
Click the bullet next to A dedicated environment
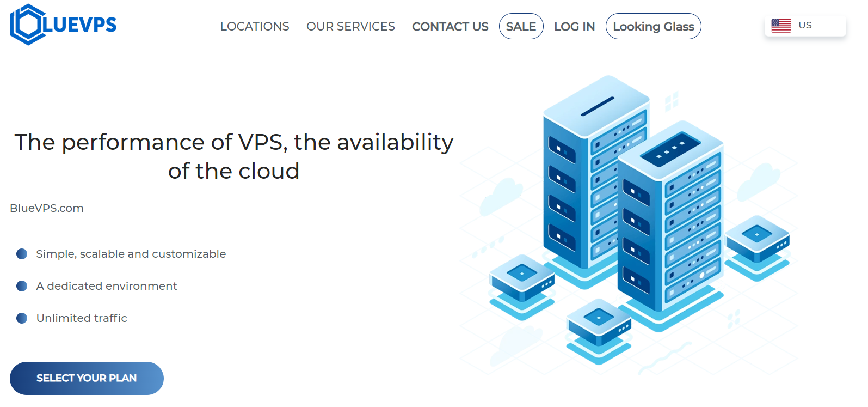point(22,286)
